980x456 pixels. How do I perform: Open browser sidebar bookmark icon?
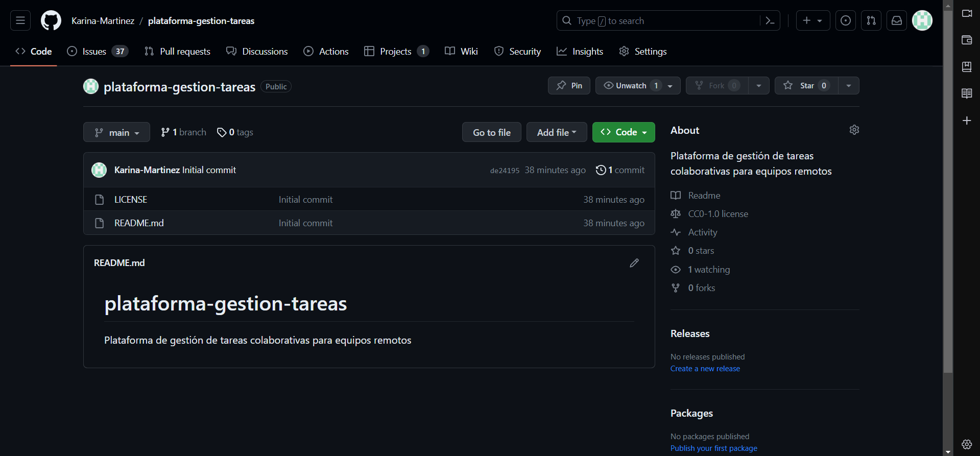(x=967, y=67)
